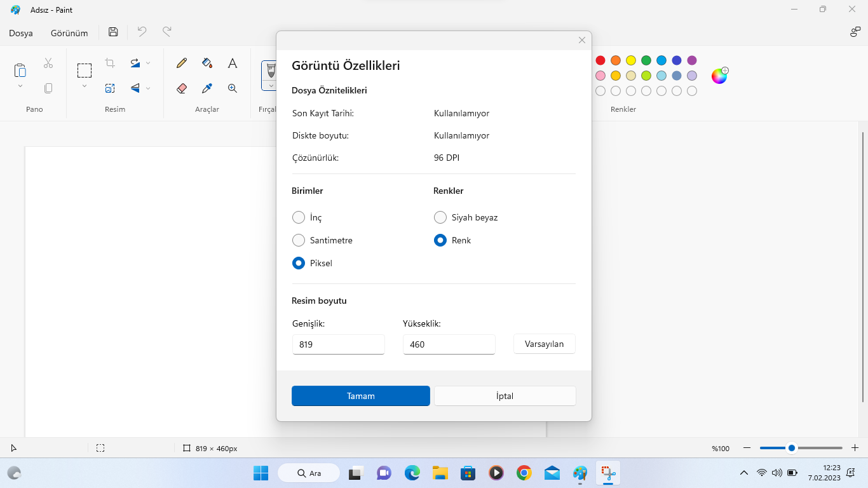Select the Pencil tool
Image resolution: width=868 pixels, height=488 pixels.
click(x=182, y=63)
